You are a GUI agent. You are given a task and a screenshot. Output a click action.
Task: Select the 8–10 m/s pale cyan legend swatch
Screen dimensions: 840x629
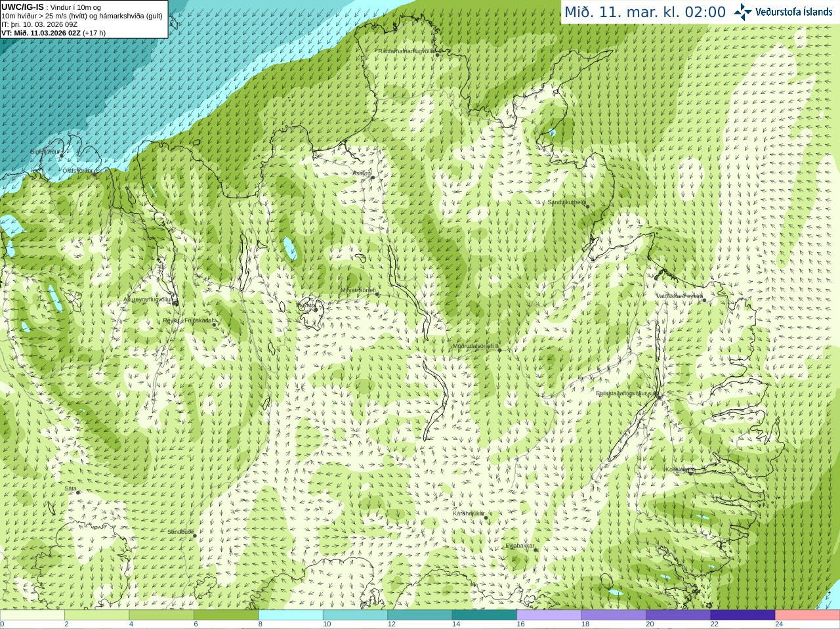(x=291, y=615)
